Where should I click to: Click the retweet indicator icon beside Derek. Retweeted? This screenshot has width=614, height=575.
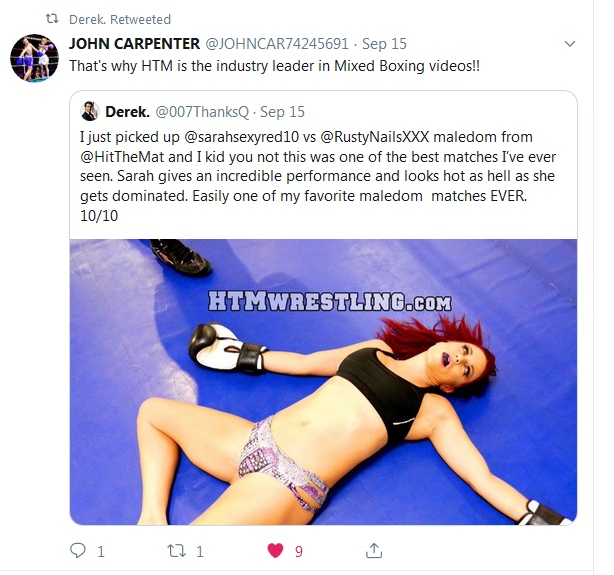52,19
